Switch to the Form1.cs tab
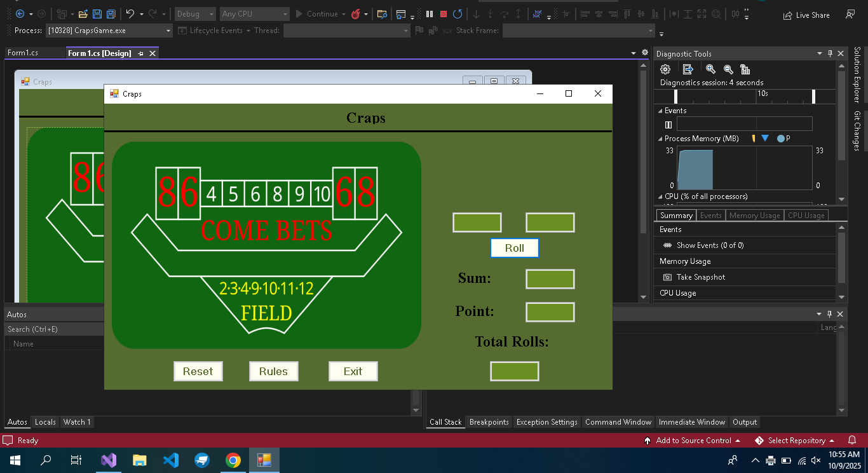The height and width of the screenshot is (473, 868). pos(23,53)
